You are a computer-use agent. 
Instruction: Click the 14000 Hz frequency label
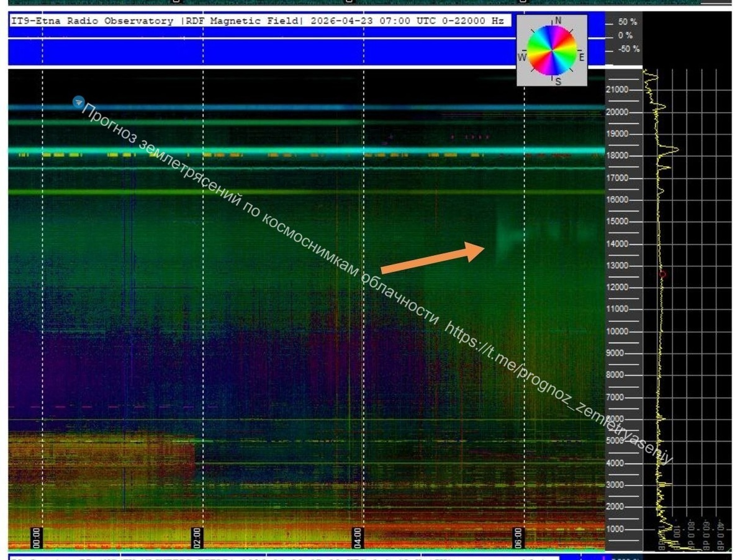coord(618,244)
